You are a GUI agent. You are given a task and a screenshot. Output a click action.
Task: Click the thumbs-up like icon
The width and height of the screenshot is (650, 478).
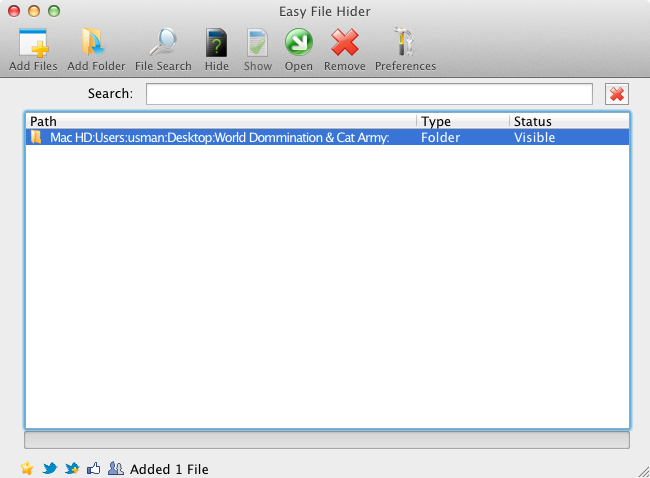click(94, 468)
